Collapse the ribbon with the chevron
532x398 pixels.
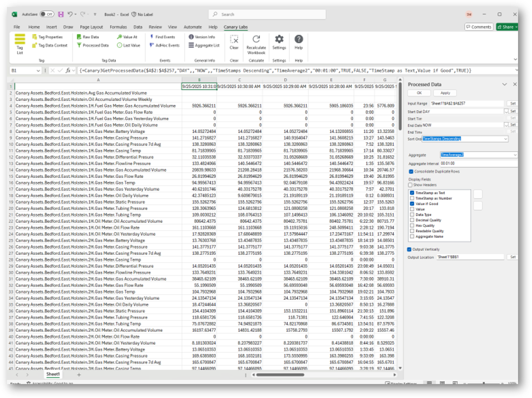click(x=515, y=59)
